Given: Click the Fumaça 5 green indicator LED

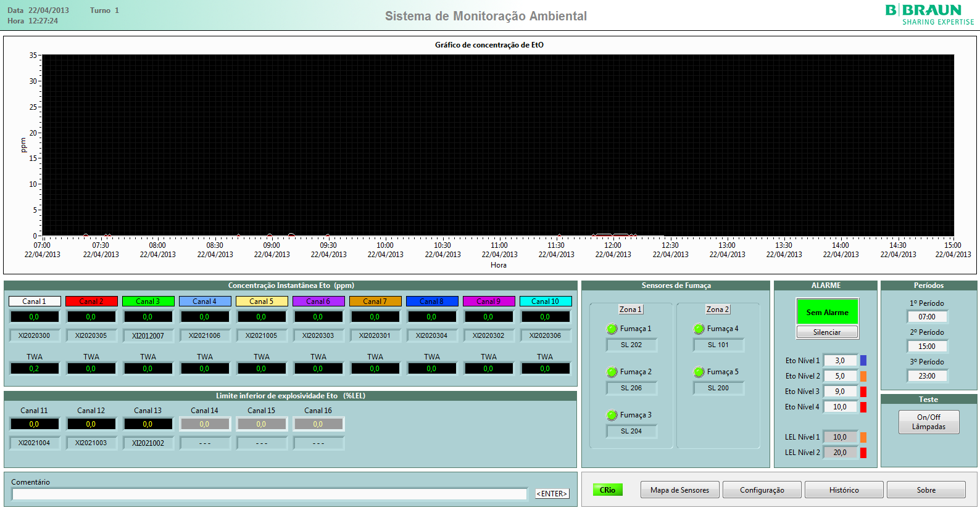Looking at the screenshot, I should tap(699, 372).
